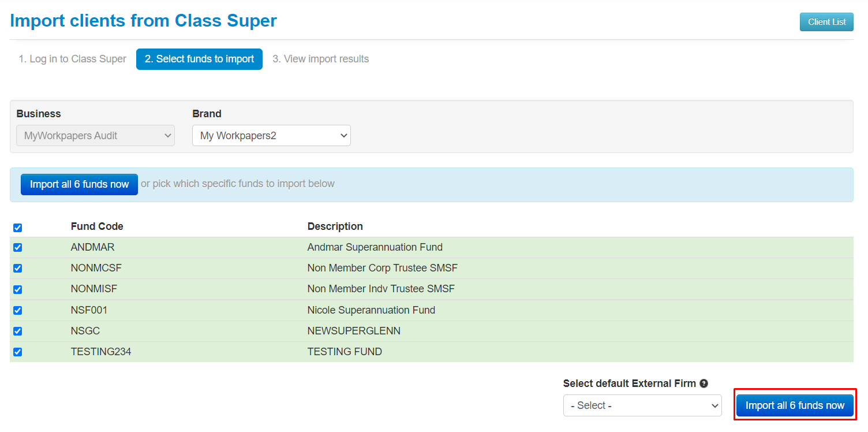
Task: Click Andmar Superannuation Fund description
Action: [x=375, y=247]
